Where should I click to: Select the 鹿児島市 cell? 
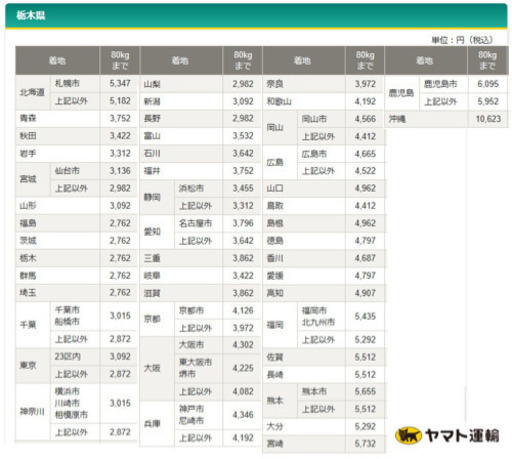tap(443, 84)
